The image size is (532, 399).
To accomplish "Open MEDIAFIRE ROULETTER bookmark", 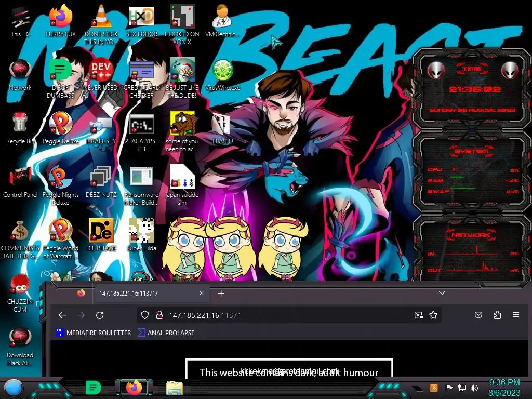I will pos(94,333).
